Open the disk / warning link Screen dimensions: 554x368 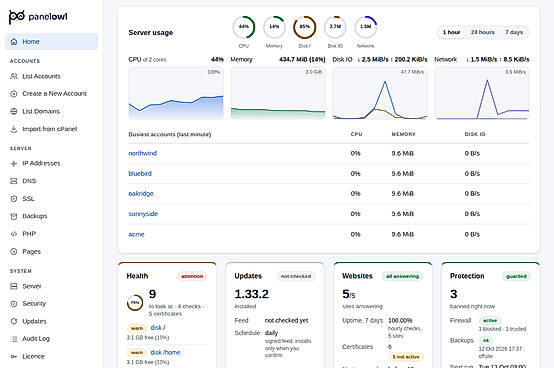click(158, 328)
